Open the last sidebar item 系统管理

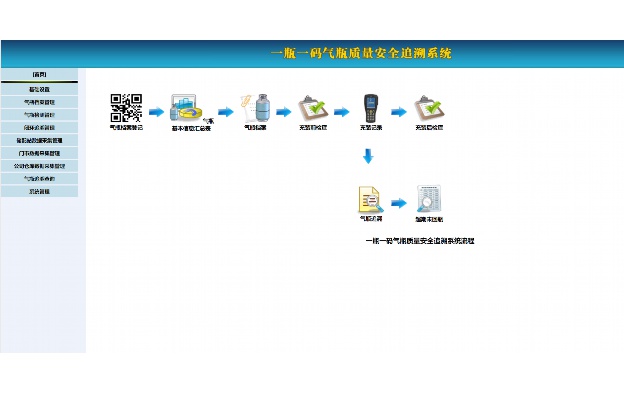[39, 191]
